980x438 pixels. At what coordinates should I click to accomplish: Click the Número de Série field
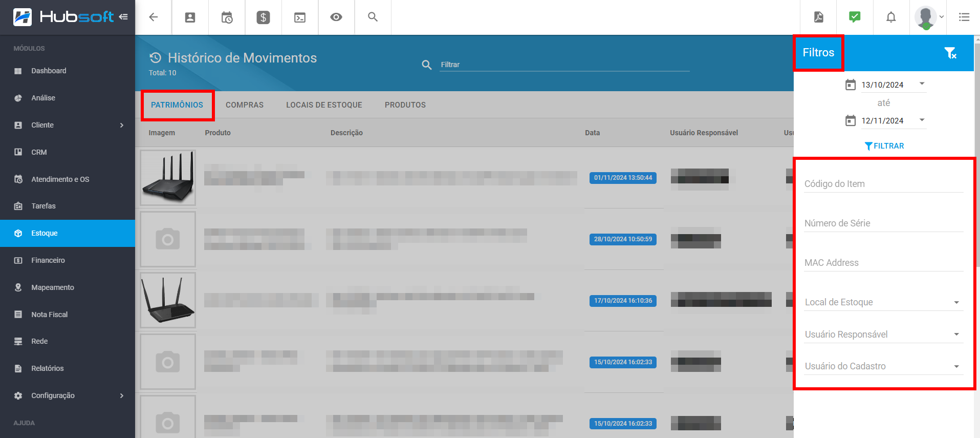click(x=884, y=223)
